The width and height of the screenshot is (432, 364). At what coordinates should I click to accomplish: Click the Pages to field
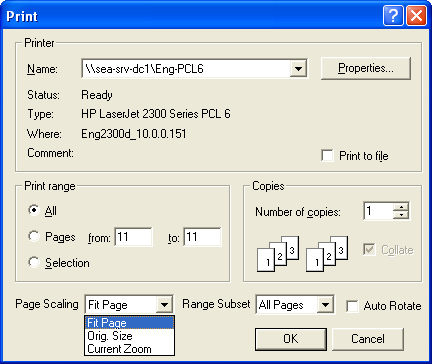point(202,237)
